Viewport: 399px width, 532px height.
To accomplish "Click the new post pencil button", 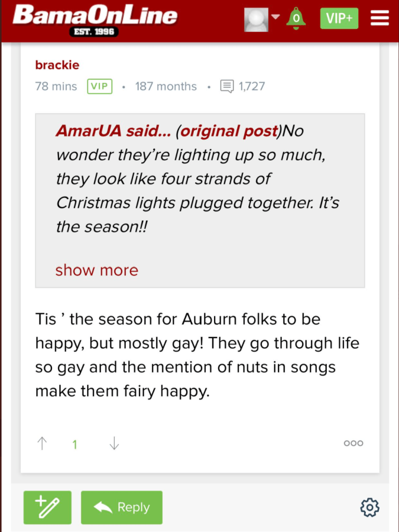I will [x=47, y=508].
